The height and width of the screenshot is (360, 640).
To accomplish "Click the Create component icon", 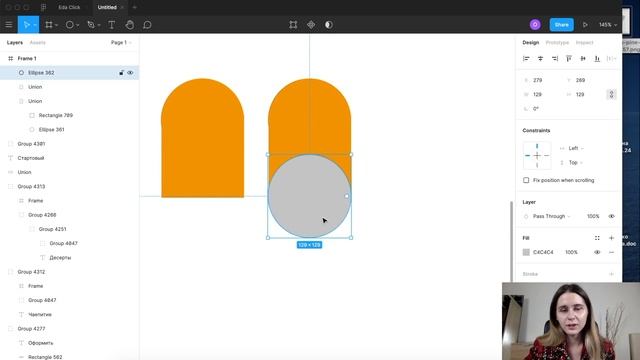I will point(311,25).
